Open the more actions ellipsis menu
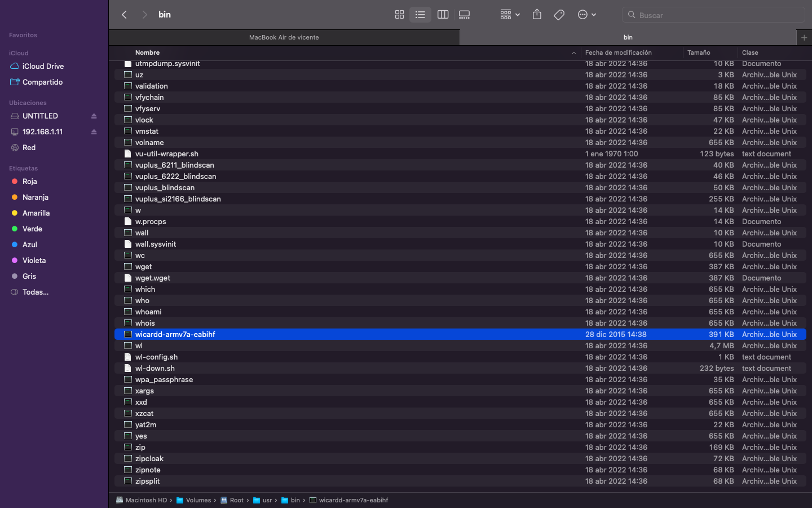Image resolution: width=812 pixels, height=508 pixels. 586,15
